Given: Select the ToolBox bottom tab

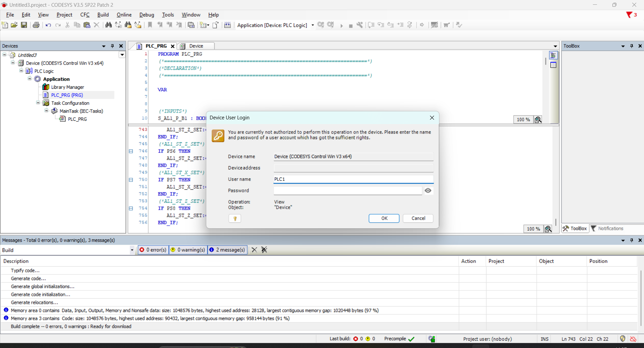Looking at the screenshot, I should [575, 229].
